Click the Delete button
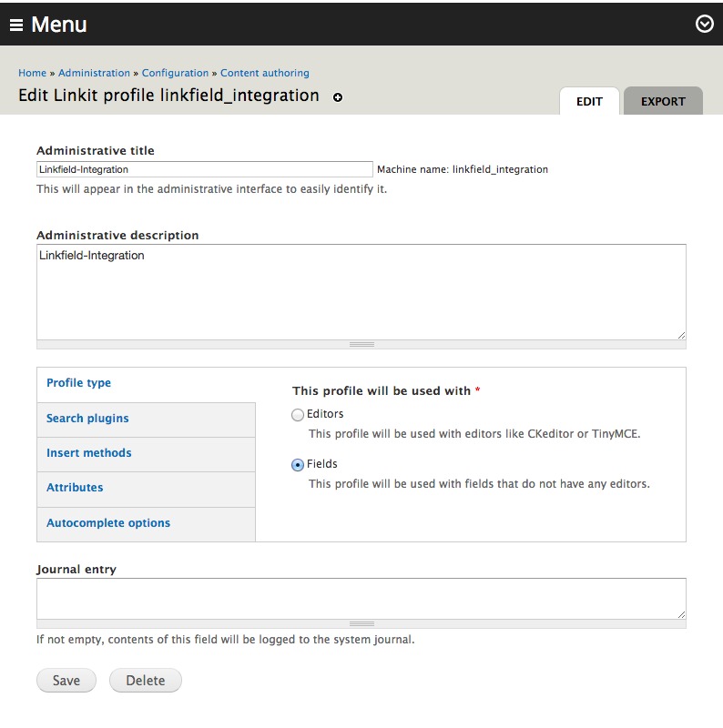Image resolution: width=723 pixels, height=728 pixels. coord(145,679)
